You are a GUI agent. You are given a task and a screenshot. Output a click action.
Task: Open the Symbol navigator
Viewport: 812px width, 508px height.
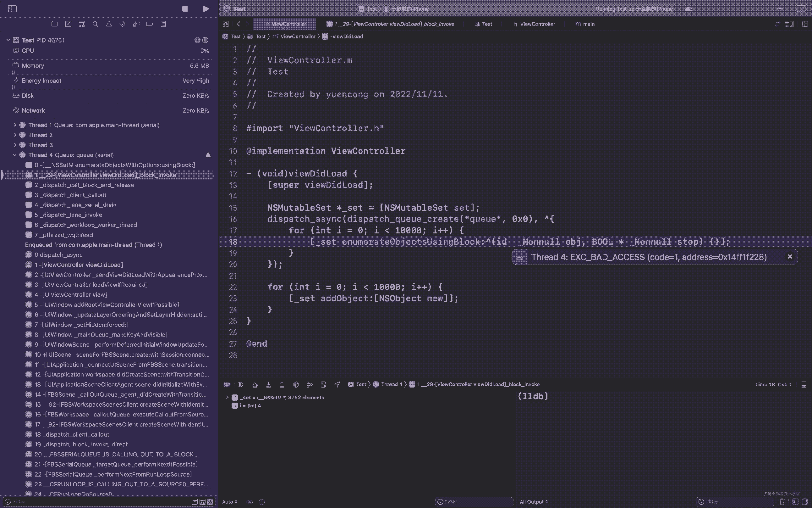coord(81,24)
